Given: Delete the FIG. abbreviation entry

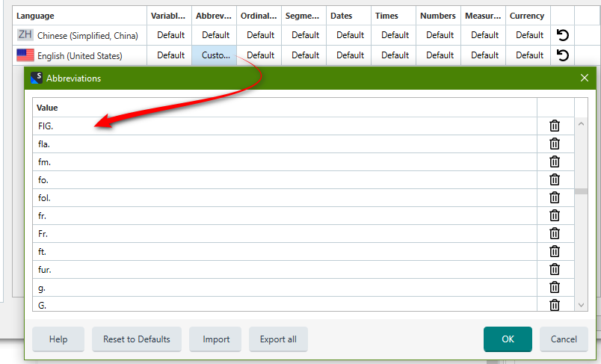Looking at the screenshot, I should coord(555,126).
